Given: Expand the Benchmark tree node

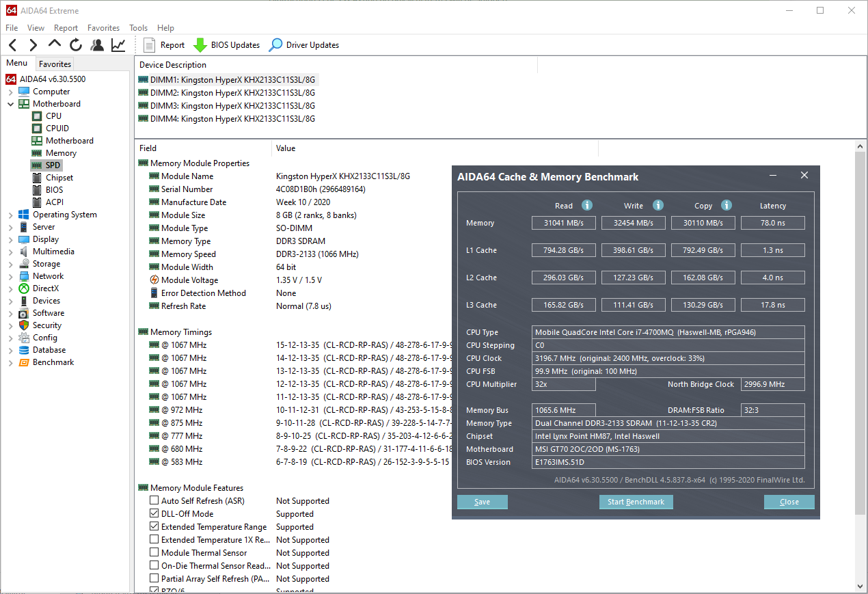Looking at the screenshot, I should (x=10, y=362).
